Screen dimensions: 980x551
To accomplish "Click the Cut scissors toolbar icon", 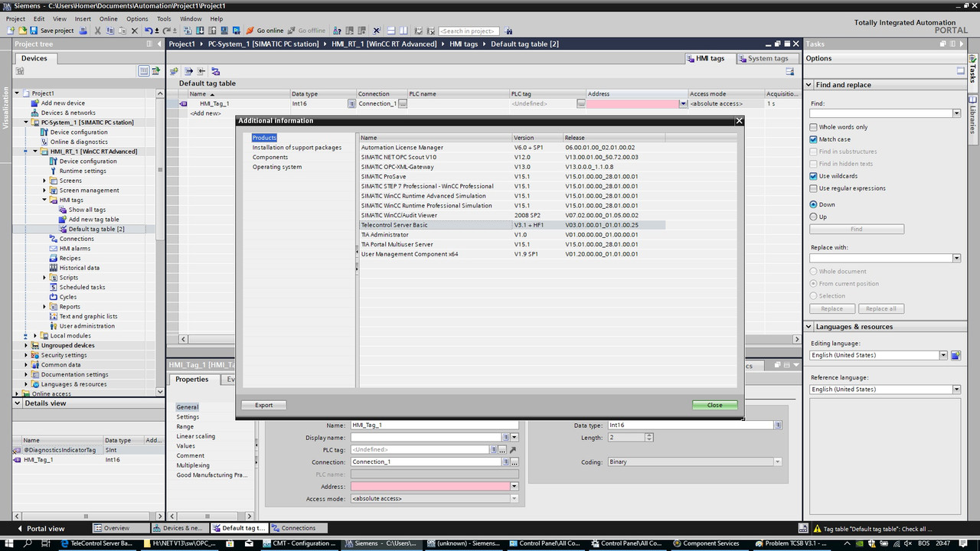I will (x=98, y=31).
